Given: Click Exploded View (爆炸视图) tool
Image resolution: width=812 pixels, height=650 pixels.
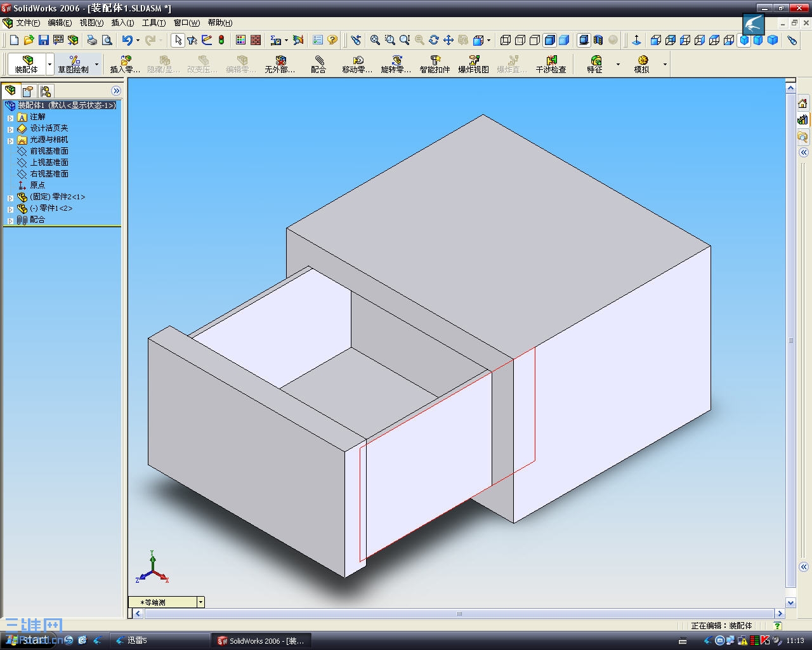Looking at the screenshot, I should pos(473,64).
